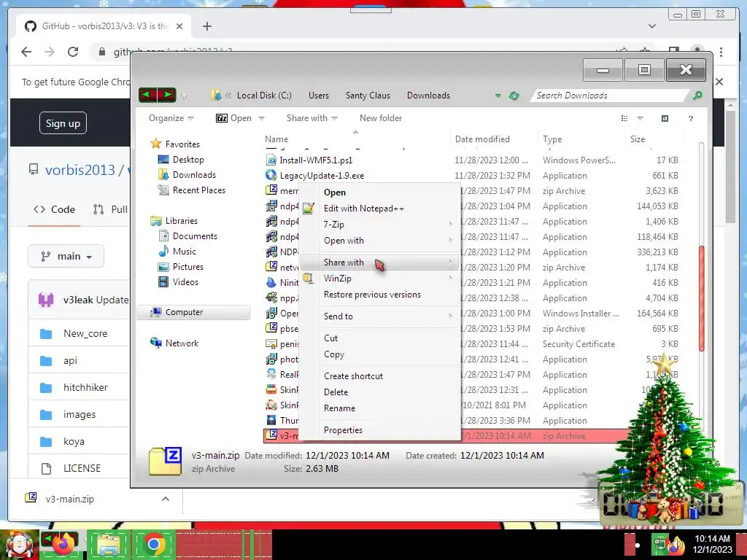This screenshot has width=747, height=560.
Task: Open the New_core folder on GitHub
Action: [85, 333]
